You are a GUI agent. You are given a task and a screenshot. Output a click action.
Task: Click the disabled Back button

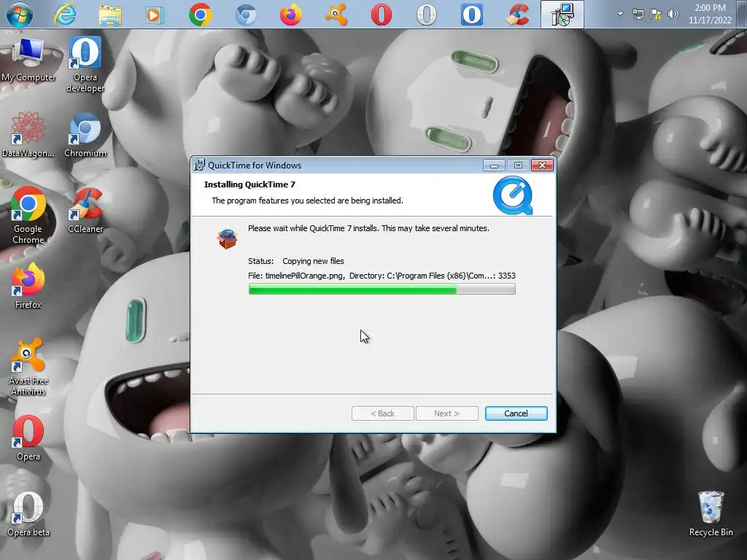tap(382, 413)
